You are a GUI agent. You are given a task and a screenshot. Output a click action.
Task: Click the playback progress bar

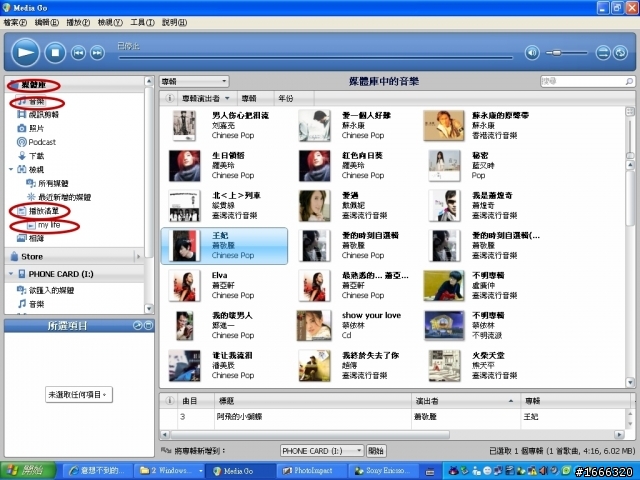pyautogui.click(x=315, y=58)
